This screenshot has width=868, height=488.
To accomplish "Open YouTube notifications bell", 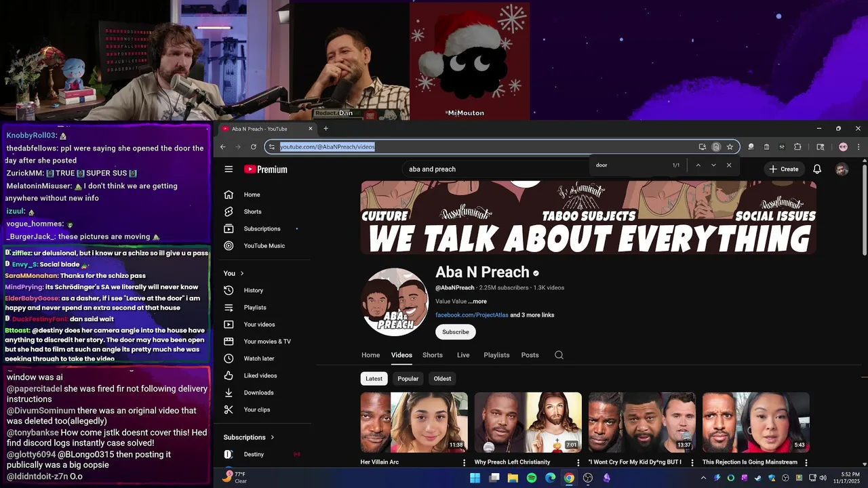I will (817, 169).
